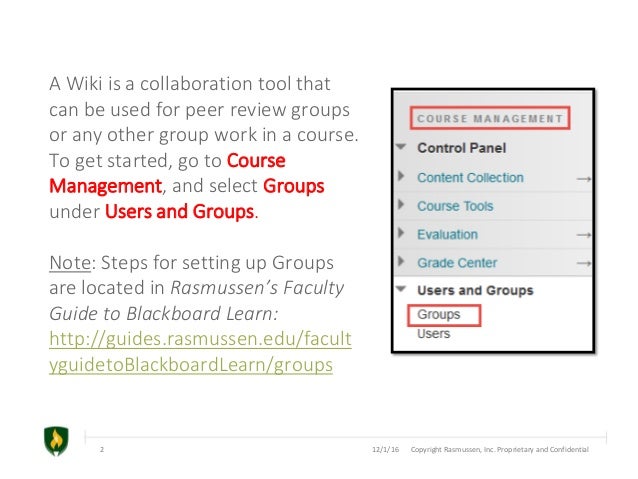Click the Users and Groups heading
Image resolution: width=638 pixels, height=479 pixels.
(x=475, y=290)
